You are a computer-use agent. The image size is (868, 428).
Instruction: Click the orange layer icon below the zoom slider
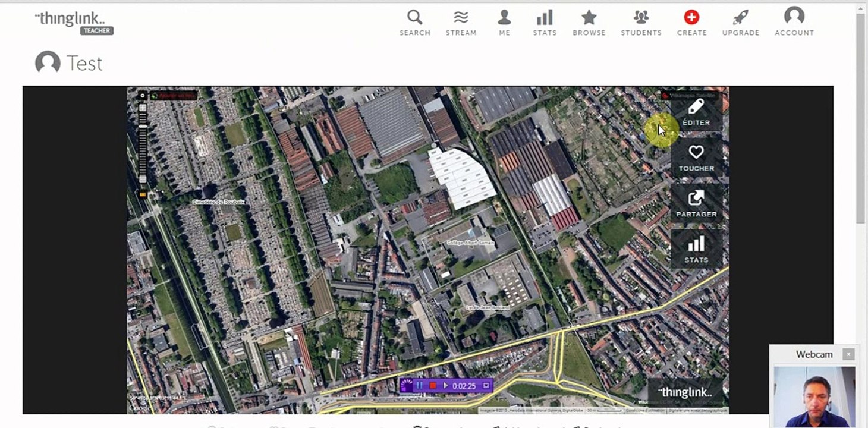(x=143, y=194)
